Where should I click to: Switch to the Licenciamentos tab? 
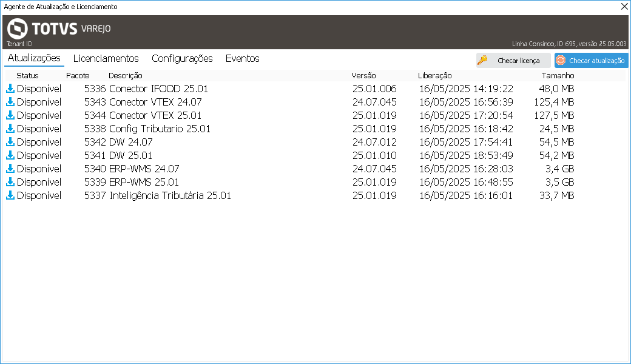coord(106,58)
